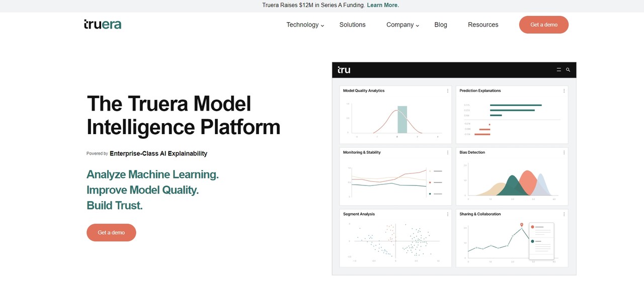Open Monitoring & Stability three-dot menu
The image size is (644, 300).
pyautogui.click(x=447, y=152)
